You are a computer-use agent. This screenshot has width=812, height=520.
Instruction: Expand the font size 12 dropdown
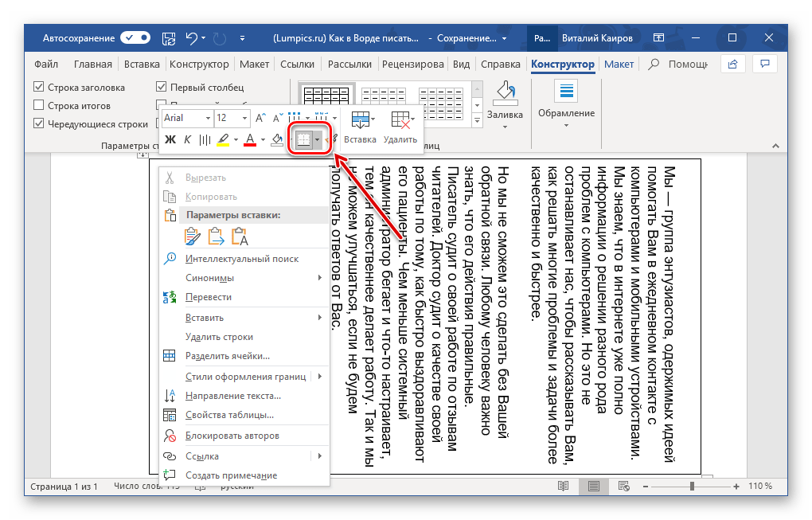(244, 118)
